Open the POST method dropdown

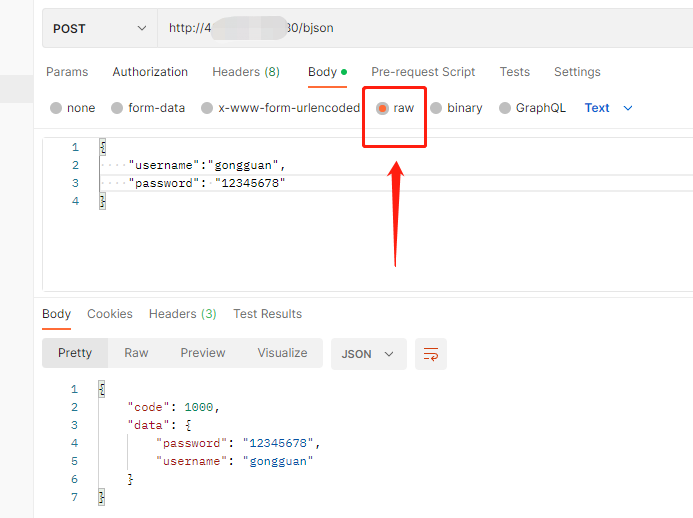99,28
